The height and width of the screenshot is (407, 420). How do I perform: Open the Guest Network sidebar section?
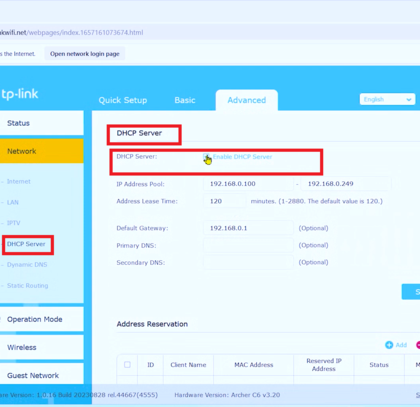click(x=42, y=375)
